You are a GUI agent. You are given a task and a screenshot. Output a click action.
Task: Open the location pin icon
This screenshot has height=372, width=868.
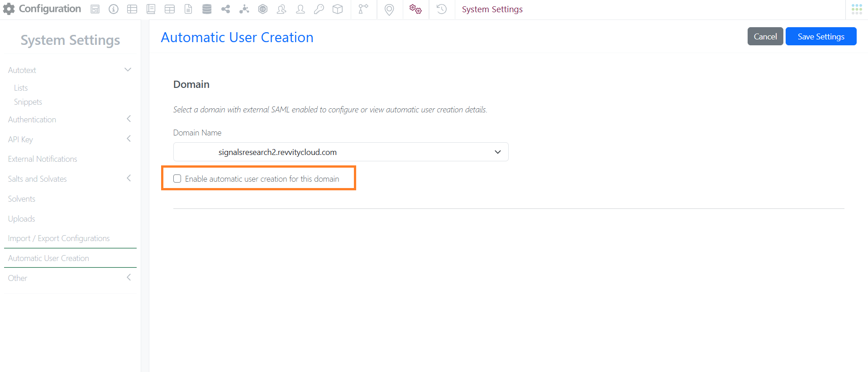389,10
